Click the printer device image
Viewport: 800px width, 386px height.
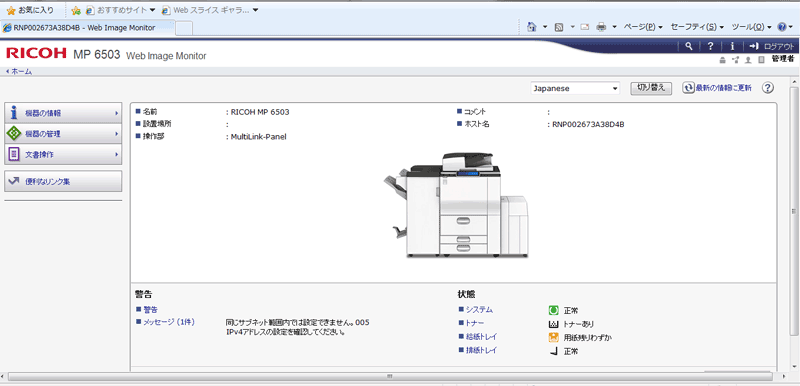tap(456, 205)
